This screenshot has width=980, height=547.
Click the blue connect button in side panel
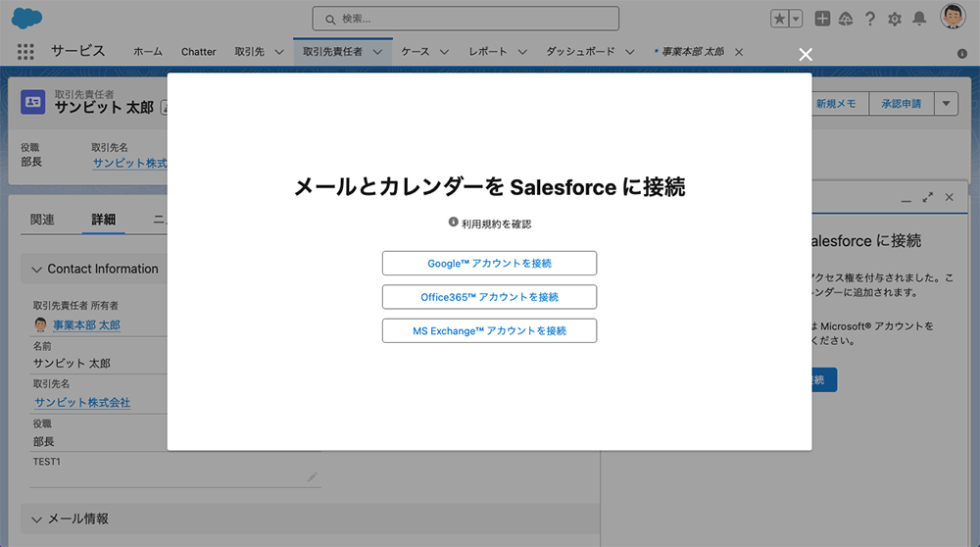coord(824,380)
